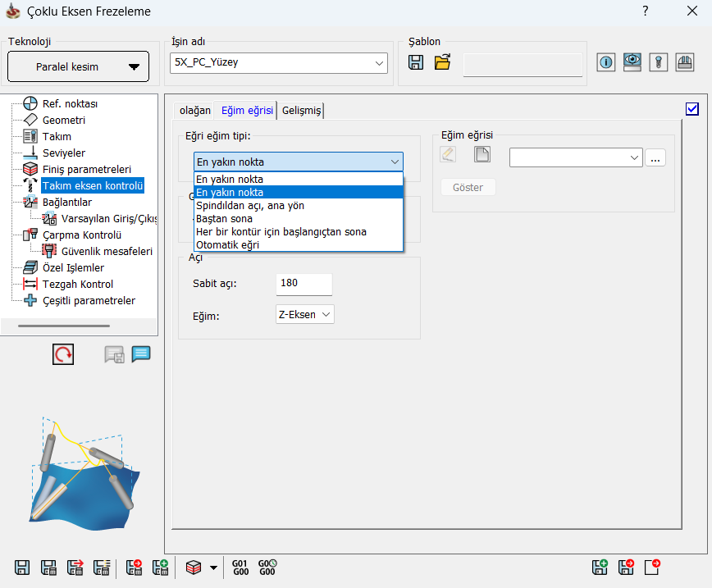Click the save template floppy disk icon
This screenshot has width=712, height=588.
coord(416,63)
